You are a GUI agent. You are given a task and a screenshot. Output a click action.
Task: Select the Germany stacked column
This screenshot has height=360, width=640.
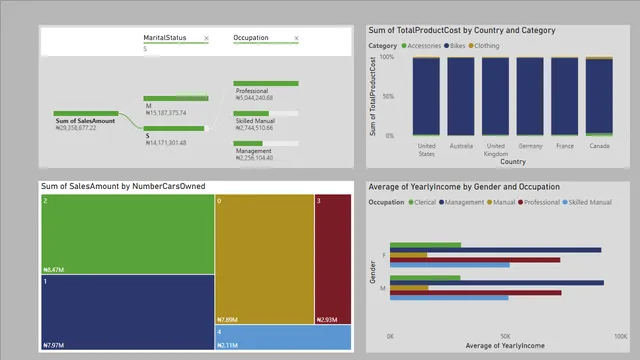point(530,96)
